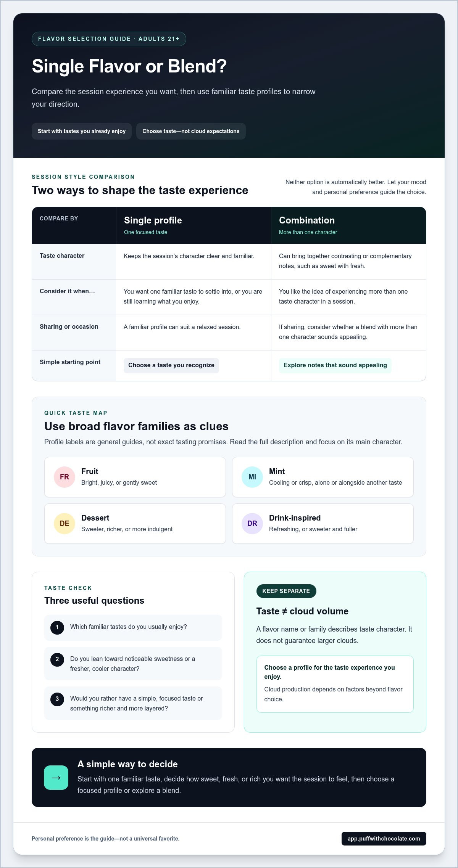The width and height of the screenshot is (458, 868).
Task: Click the DE dessert family badge
Action: click(65, 524)
